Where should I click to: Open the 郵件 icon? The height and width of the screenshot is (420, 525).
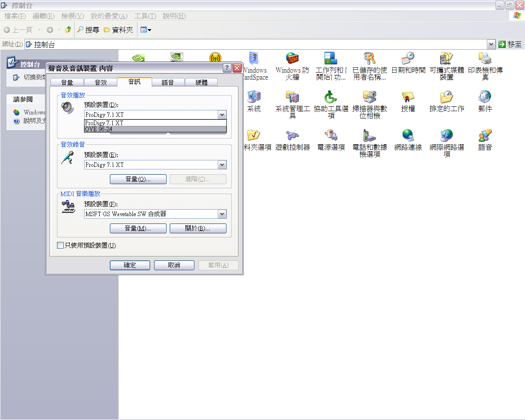click(485, 101)
